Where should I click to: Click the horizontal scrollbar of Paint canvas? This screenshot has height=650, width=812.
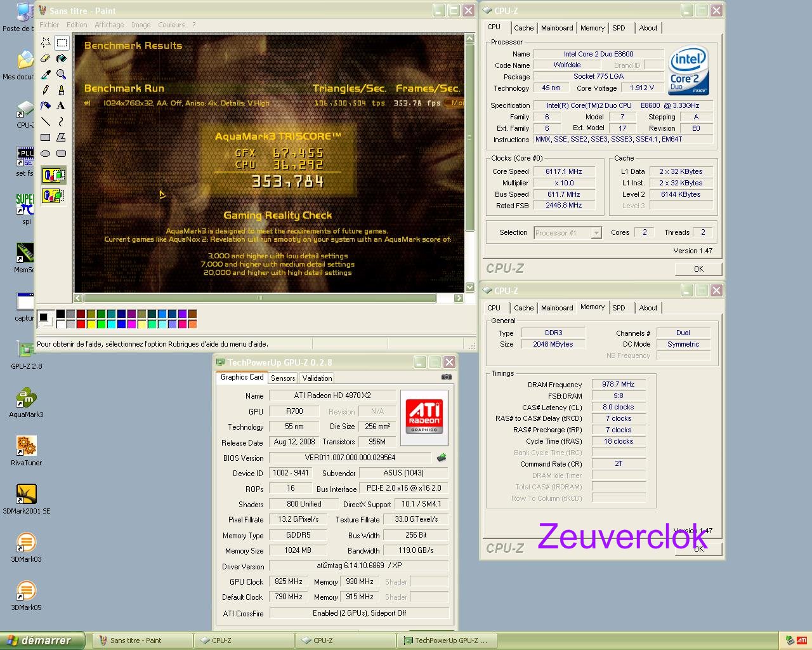click(x=259, y=298)
